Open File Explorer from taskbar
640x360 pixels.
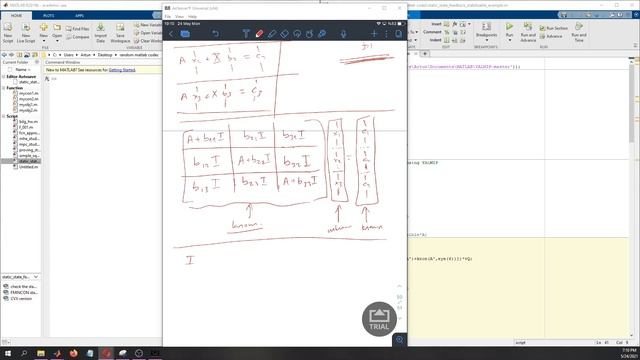41,353
